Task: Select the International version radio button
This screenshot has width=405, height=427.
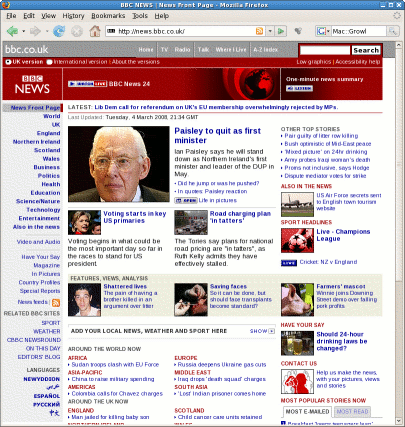Action: coord(50,62)
